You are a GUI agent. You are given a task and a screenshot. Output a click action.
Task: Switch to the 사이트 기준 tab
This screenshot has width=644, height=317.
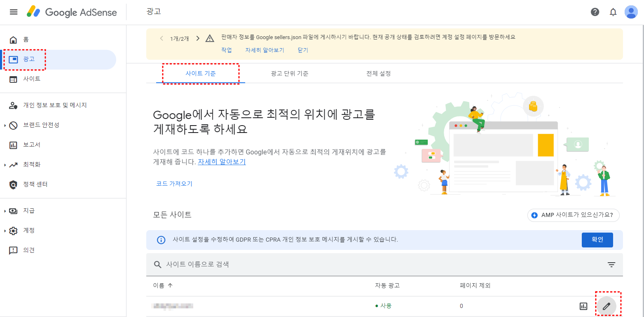(x=201, y=73)
